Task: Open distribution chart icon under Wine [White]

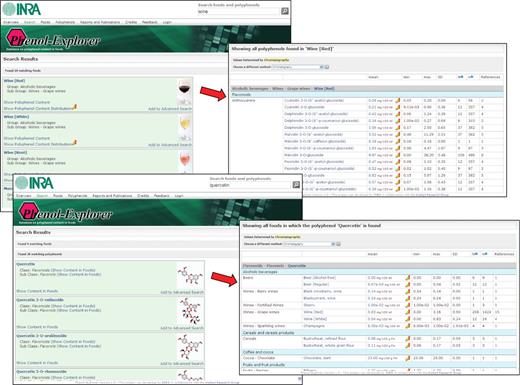Action: (75, 142)
